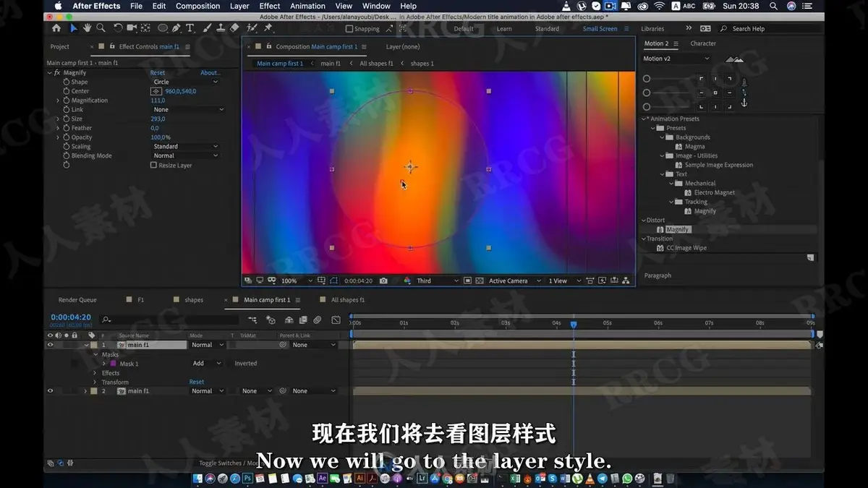Activate the Selection arrow tool
868x488 pixels.
[x=73, y=28]
